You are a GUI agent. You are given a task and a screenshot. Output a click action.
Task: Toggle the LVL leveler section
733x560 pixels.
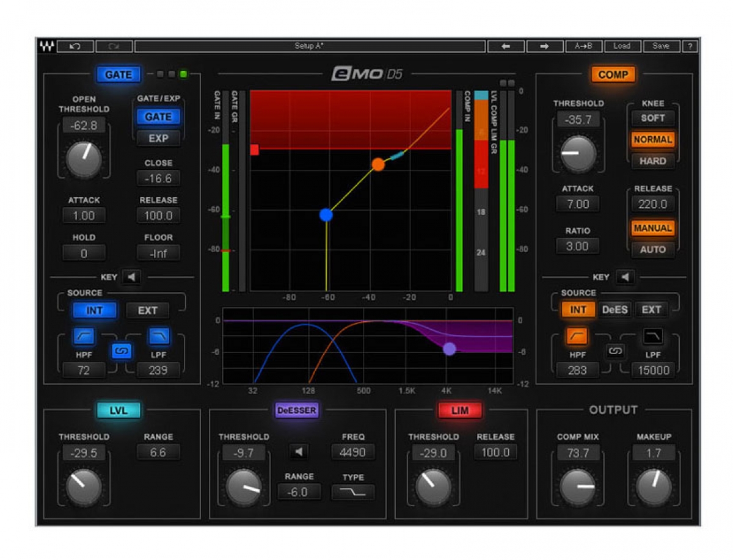(119, 410)
